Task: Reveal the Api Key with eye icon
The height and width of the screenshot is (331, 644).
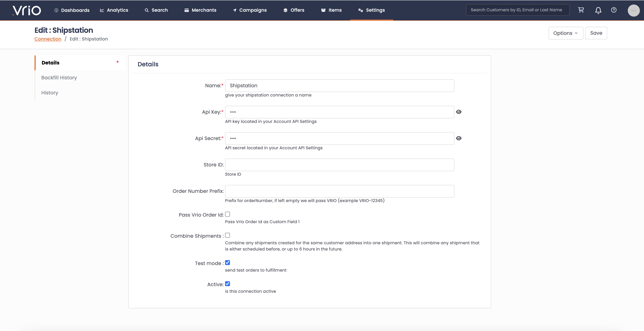Action: 459,112
